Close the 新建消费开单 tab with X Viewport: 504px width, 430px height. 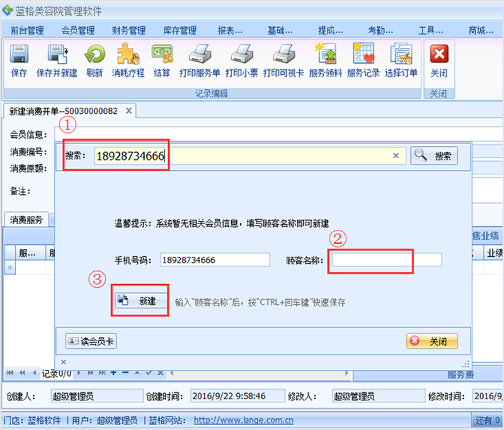pyautogui.click(x=129, y=111)
